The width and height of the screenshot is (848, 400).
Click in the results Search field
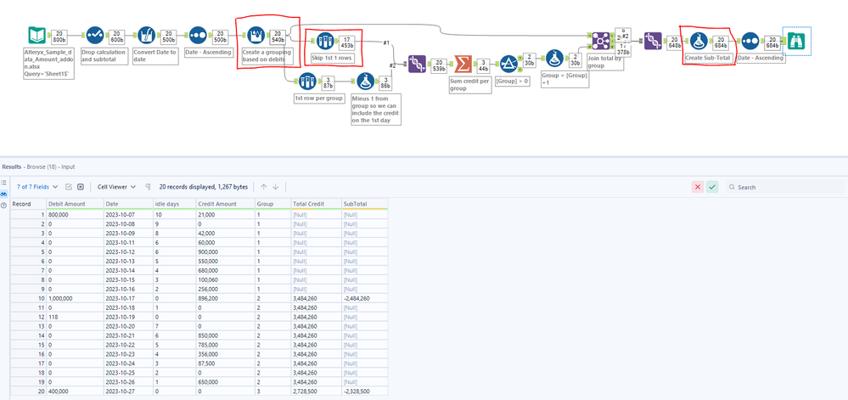point(780,187)
